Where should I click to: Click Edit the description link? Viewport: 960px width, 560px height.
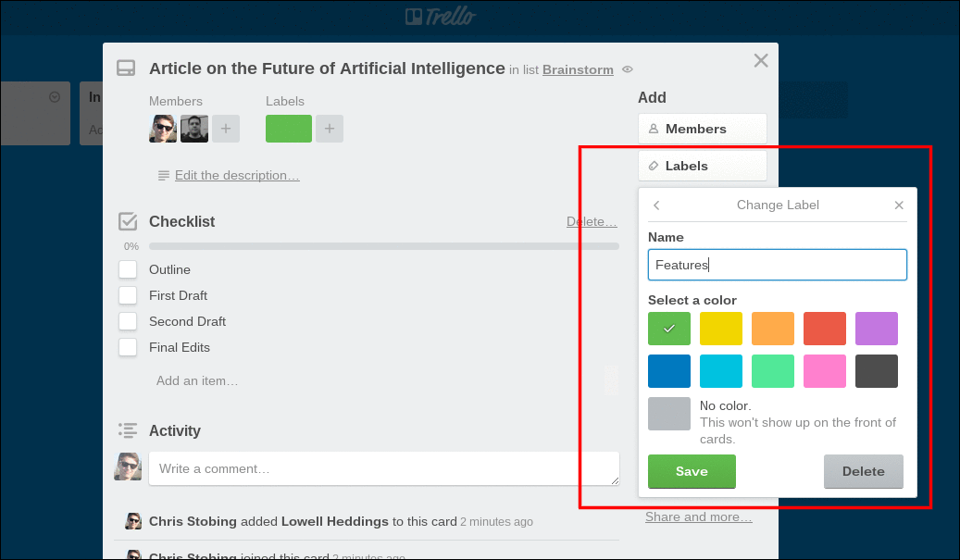[237, 175]
